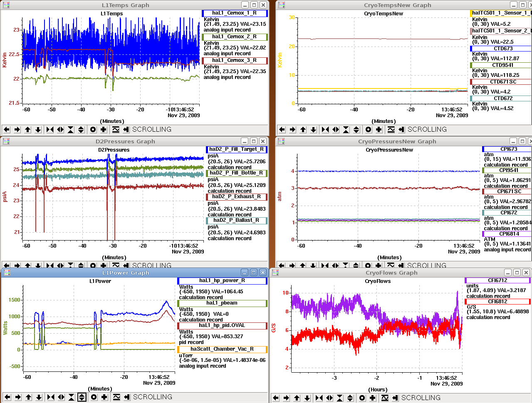Screen dimensions: 532x403
Task: Pan right in the CryoTempsNew Graph toolbar
Action: point(293,130)
